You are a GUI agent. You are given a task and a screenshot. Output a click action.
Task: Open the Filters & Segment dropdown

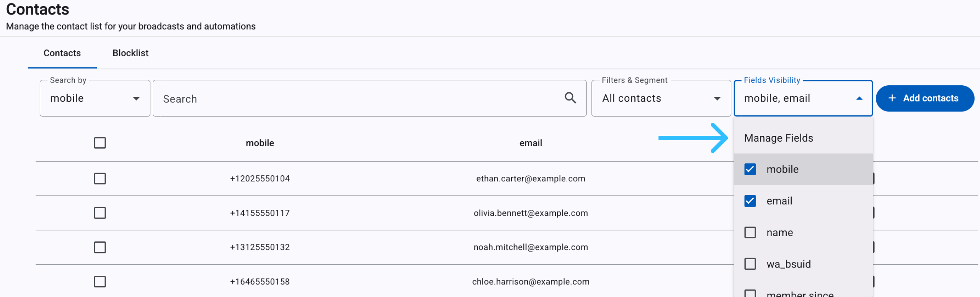coord(661,98)
